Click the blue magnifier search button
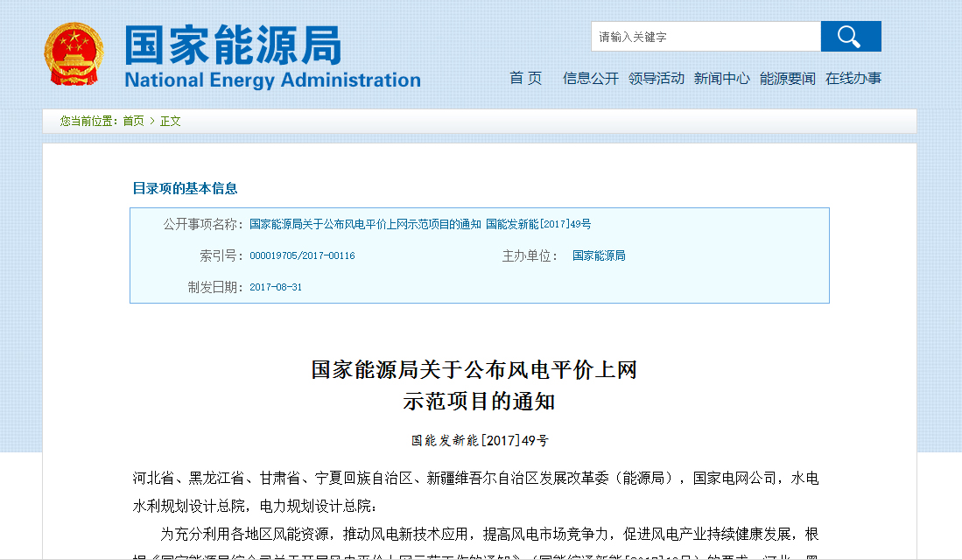This screenshot has height=560, width=962. [x=850, y=37]
